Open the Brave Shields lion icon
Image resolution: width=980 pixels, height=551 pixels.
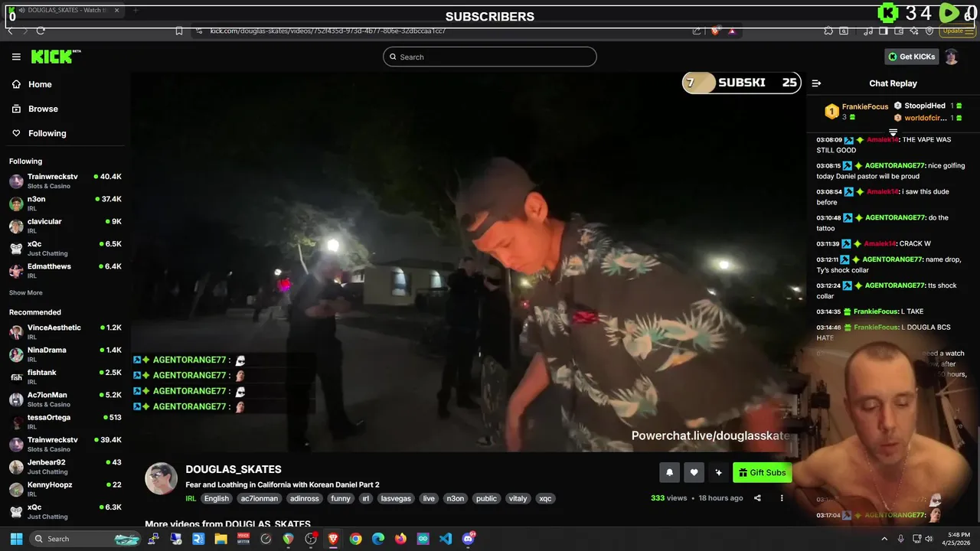[715, 31]
